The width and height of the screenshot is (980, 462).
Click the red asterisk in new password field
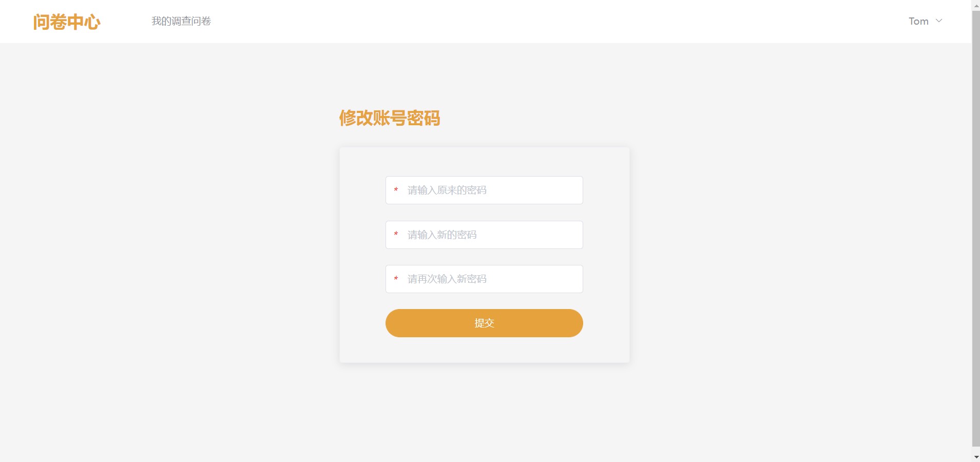click(x=396, y=235)
